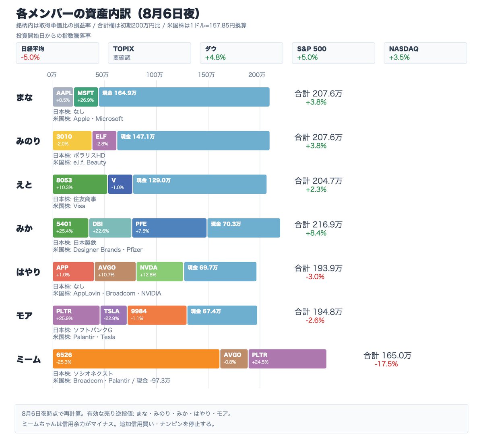Click the 合計 204.7万 total
483x448 pixels.
(318, 181)
